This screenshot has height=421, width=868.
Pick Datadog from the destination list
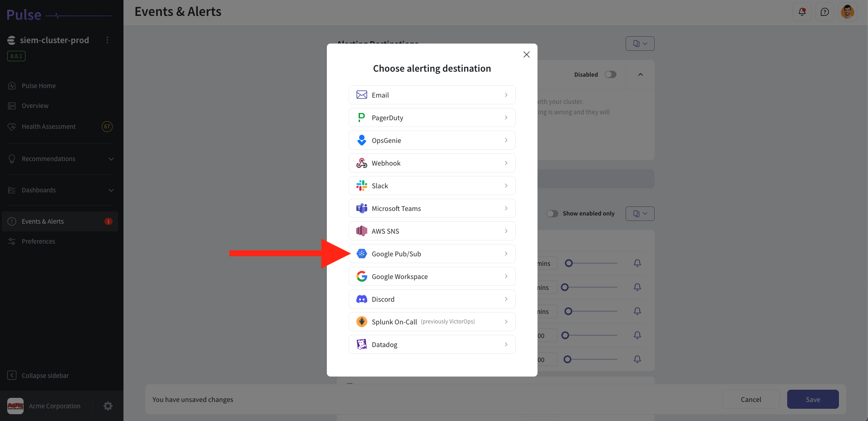pos(432,344)
